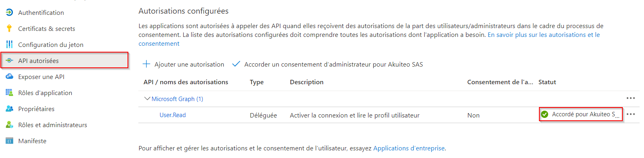Click the Authentification sidebar icon
Viewport: 644px width, 158px height.
(10, 12)
